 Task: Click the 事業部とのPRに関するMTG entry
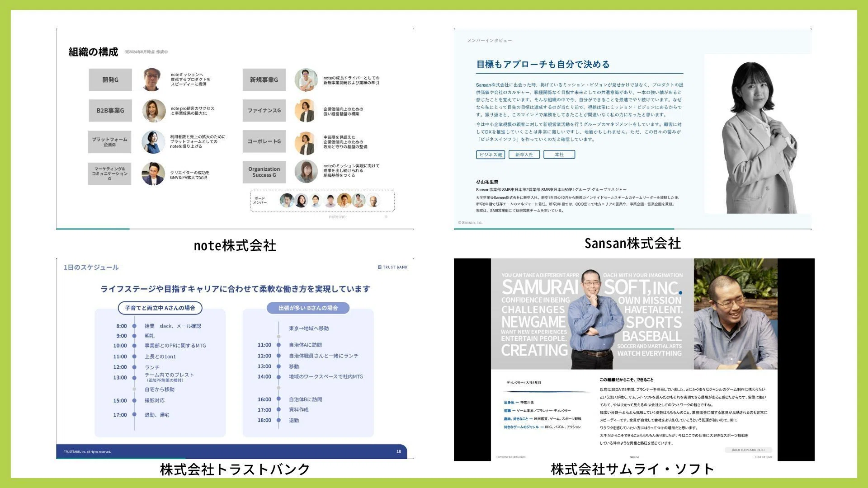click(175, 346)
